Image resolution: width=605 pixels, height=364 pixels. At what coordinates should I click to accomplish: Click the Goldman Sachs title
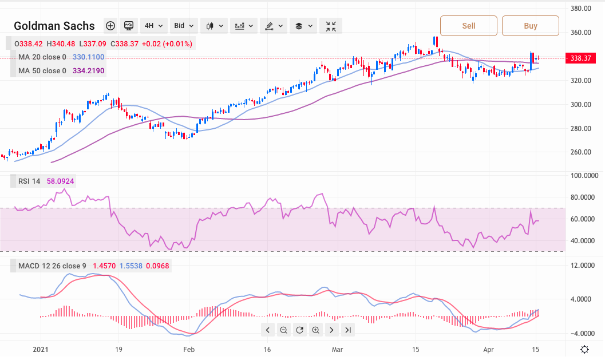(54, 26)
